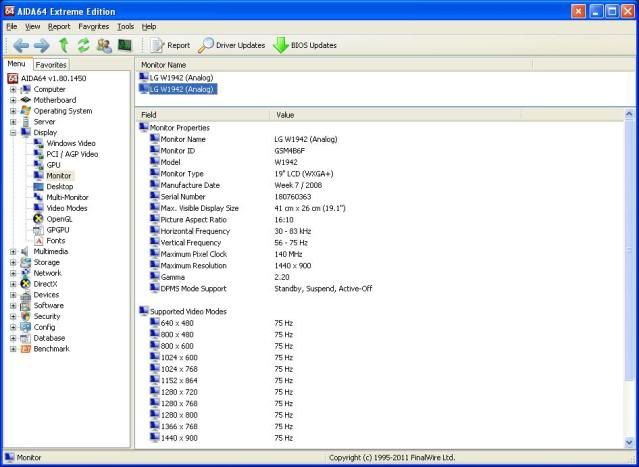Open Driver Updates

[231, 45]
